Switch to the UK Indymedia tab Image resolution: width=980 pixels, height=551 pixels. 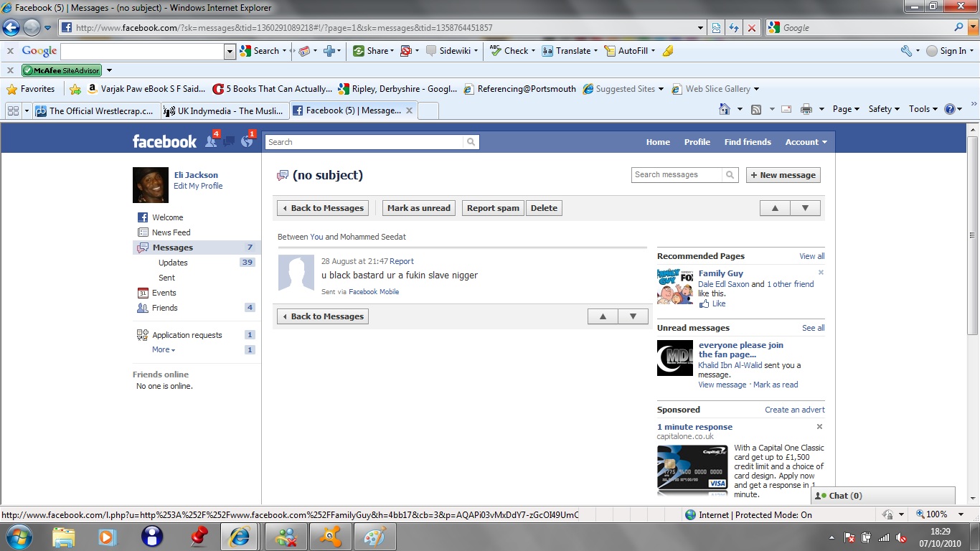(x=224, y=110)
